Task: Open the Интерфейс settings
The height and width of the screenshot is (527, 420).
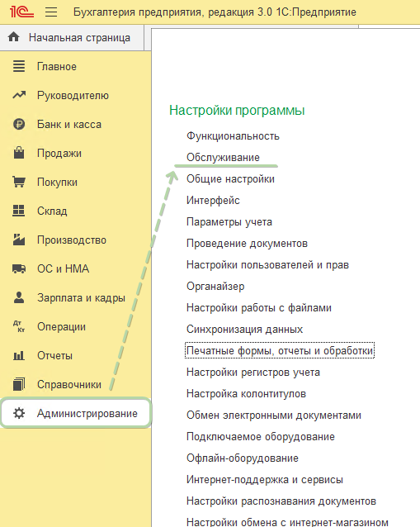Action: pyautogui.click(x=213, y=201)
